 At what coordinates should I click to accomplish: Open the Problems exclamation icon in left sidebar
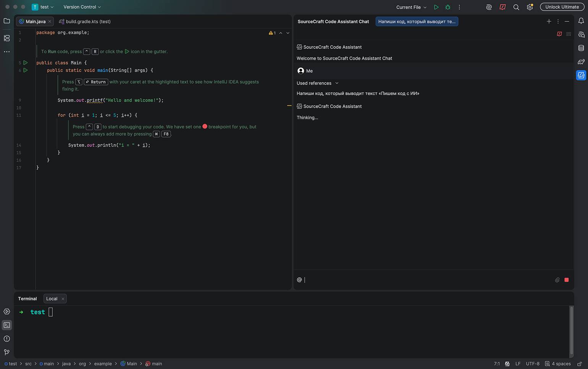point(7,339)
